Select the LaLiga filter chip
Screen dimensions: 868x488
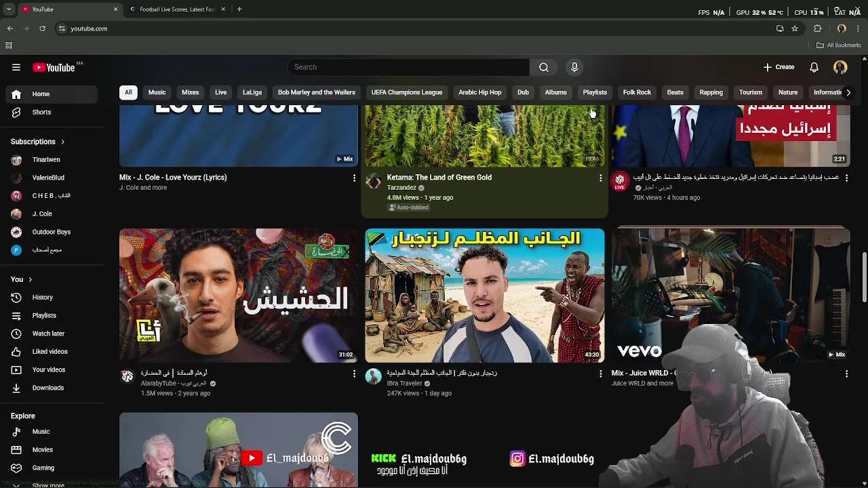[x=252, y=92]
